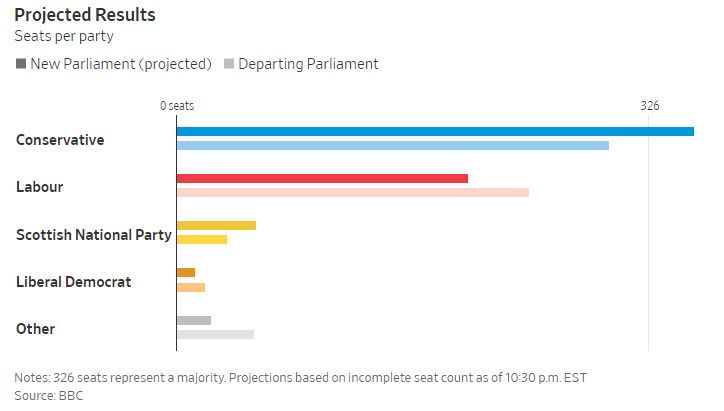Click the Source: BBC text
This screenshot has height=411, width=724.
click(x=49, y=396)
